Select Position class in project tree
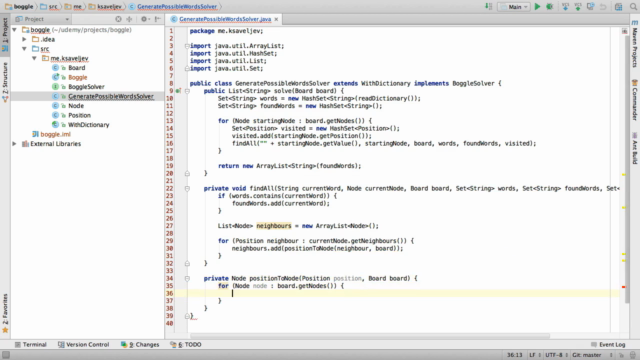Viewport: 640px width, 360px height. click(79, 115)
